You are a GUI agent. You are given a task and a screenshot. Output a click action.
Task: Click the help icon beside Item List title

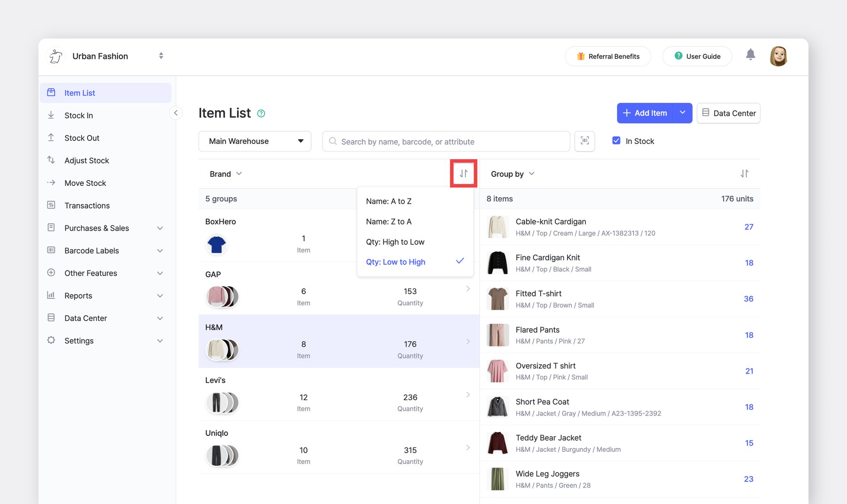(261, 113)
